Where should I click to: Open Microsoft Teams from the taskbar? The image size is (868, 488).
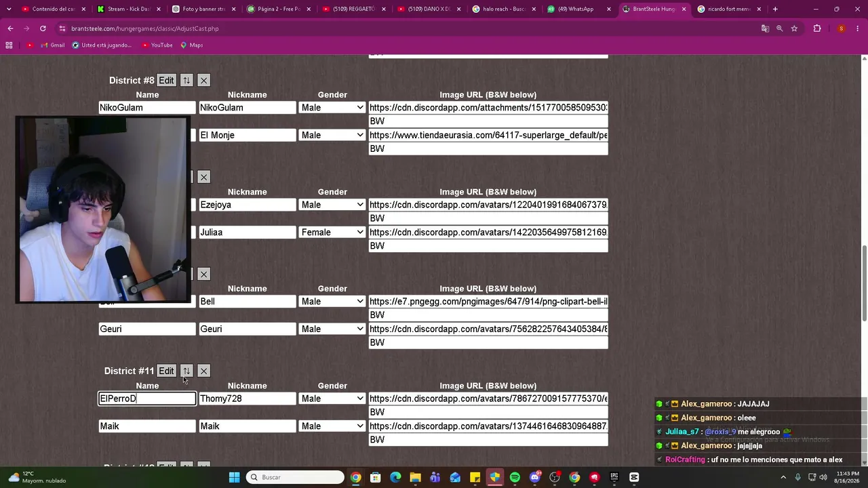pos(435,477)
